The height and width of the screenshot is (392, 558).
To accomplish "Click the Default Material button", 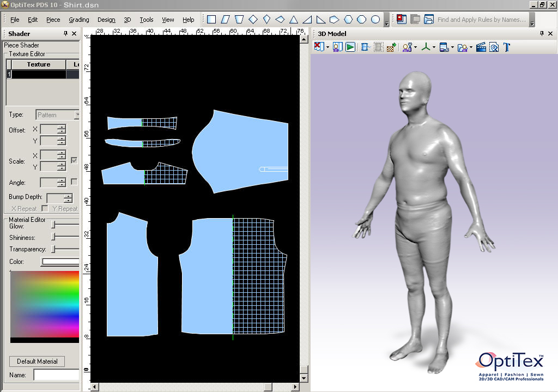I will [36, 361].
